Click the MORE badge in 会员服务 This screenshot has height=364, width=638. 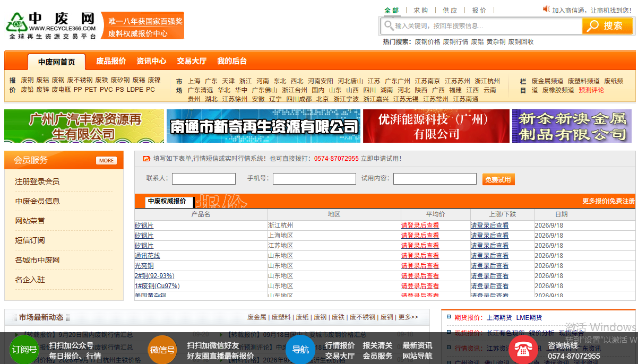[107, 160]
